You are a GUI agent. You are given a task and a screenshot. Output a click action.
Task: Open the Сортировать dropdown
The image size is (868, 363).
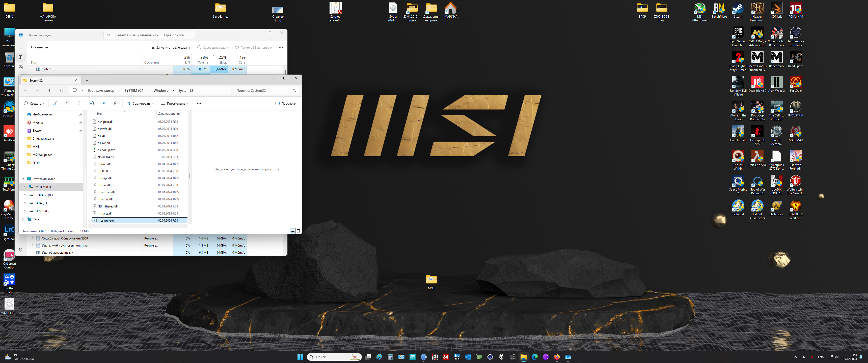(140, 103)
